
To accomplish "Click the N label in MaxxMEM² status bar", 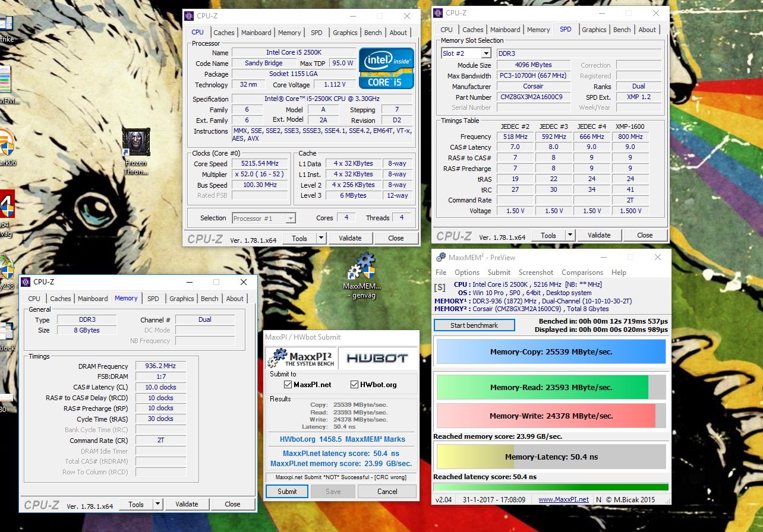I will pos(598,499).
